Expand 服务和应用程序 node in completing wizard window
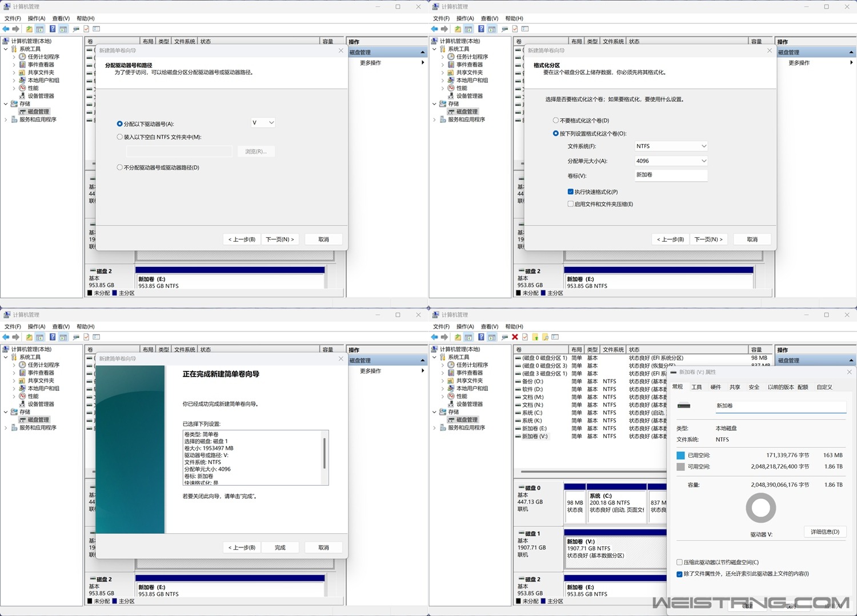Viewport: 857px width, 616px height. pos(6,427)
